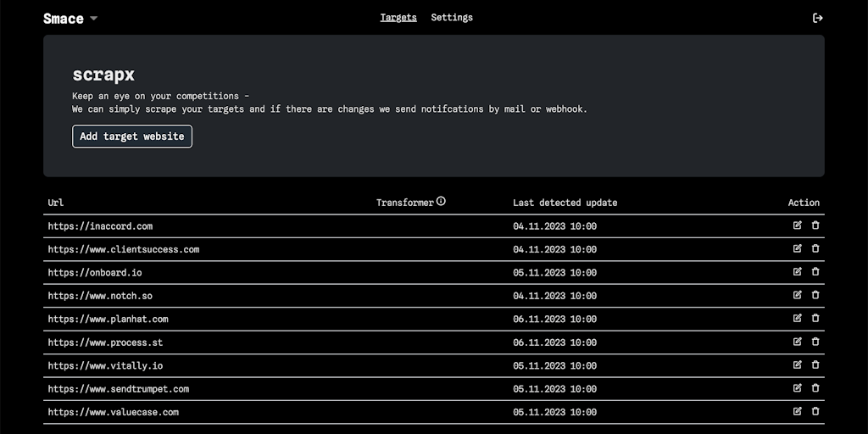Viewport: 868px width, 434px height.
Task: Edit the sendtrumpet.com target
Action: click(797, 388)
